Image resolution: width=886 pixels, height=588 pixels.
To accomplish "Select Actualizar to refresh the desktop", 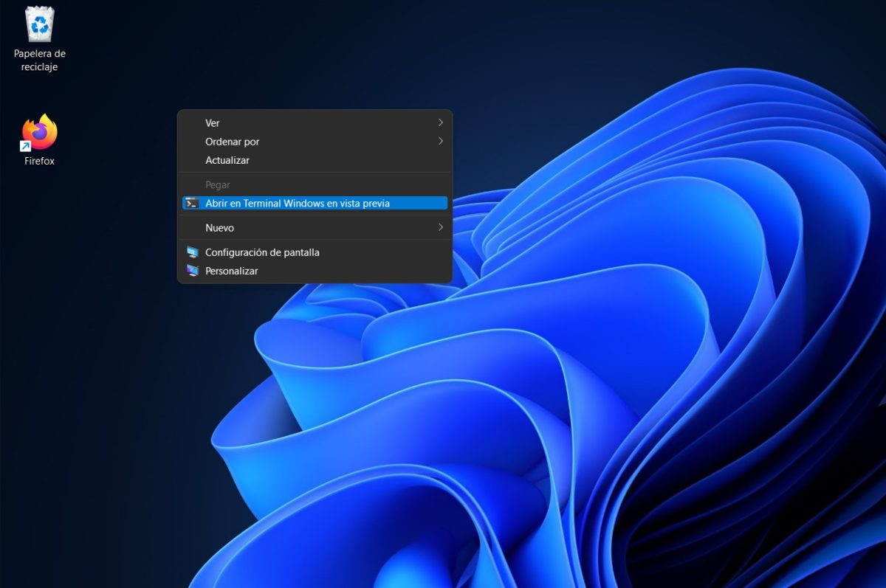I will 227,160.
